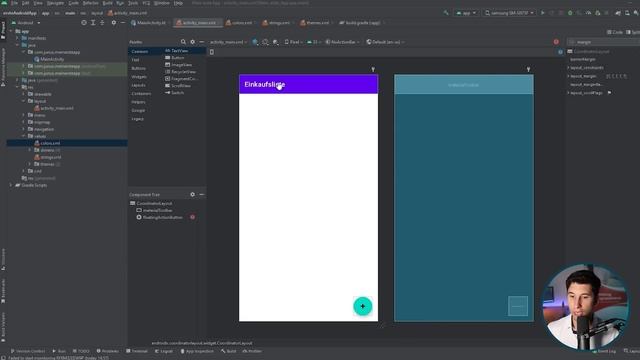Open the Version Control tool window

click(x=28, y=351)
